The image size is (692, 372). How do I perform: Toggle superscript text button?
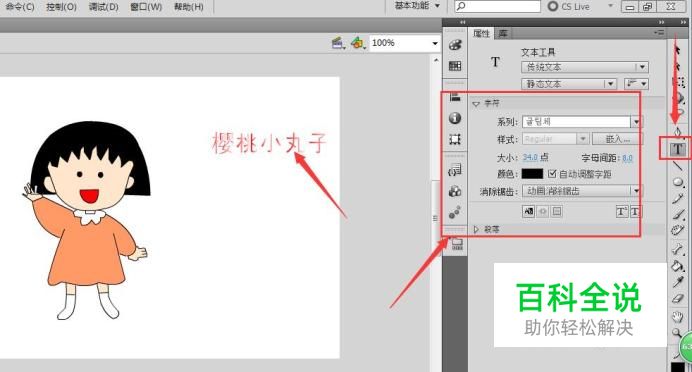(621, 212)
